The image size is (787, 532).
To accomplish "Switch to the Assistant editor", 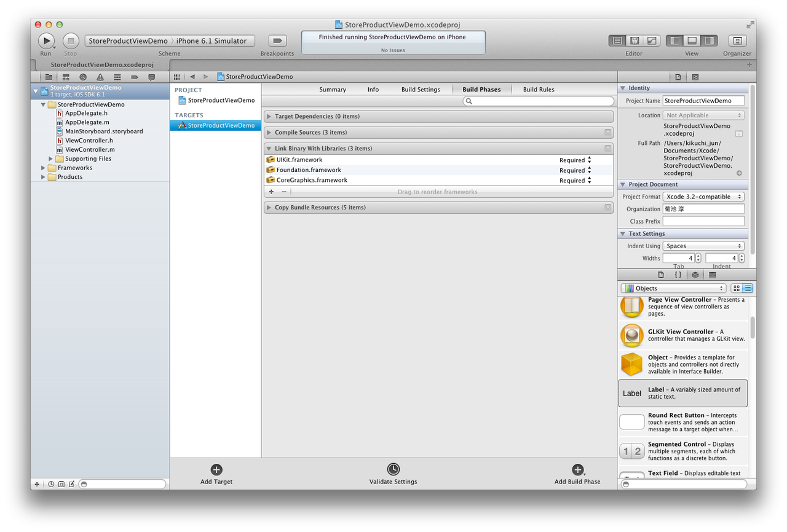I will tap(634, 41).
